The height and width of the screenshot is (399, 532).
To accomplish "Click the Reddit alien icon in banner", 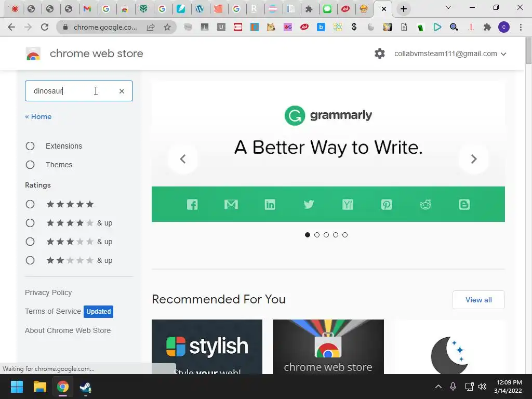I will (425, 204).
